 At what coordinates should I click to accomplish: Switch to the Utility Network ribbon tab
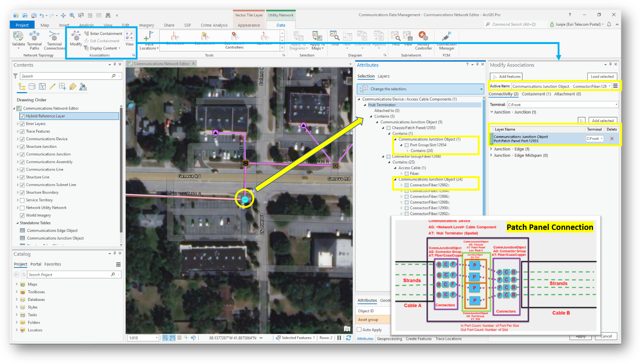(x=281, y=15)
